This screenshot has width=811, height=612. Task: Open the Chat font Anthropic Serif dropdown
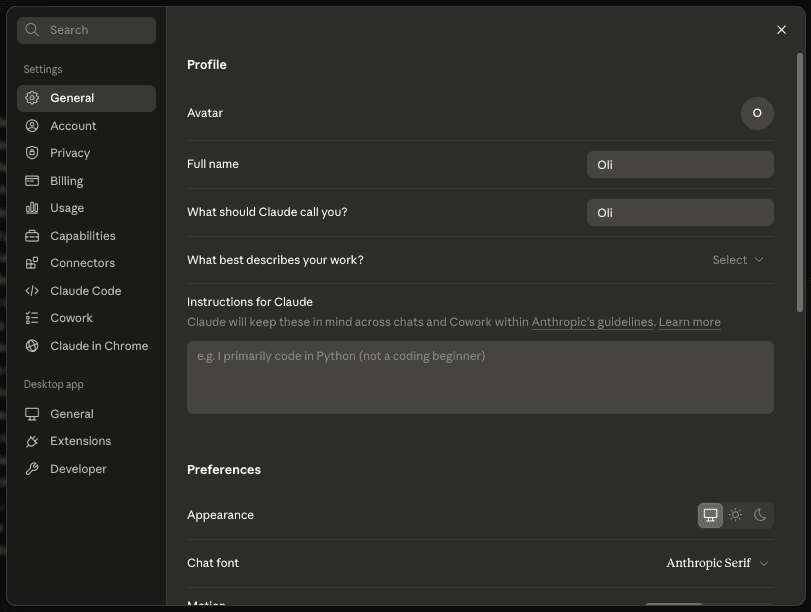[x=717, y=563]
